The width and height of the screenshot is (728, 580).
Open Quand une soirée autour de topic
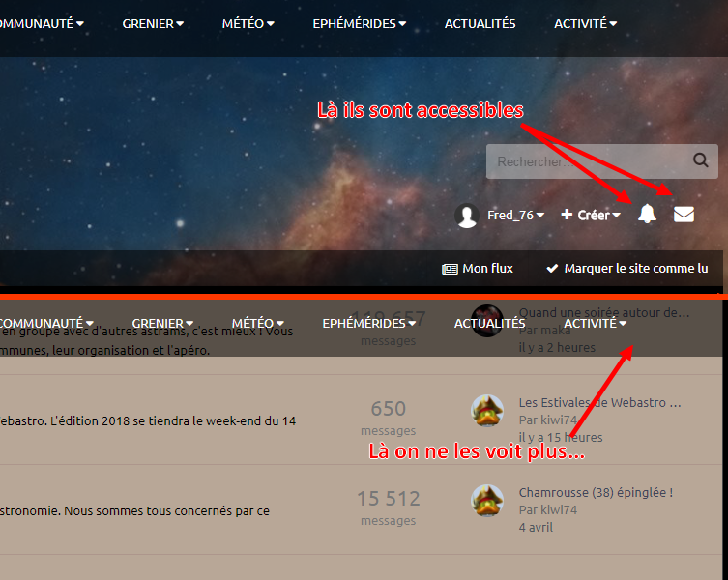[604, 312]
